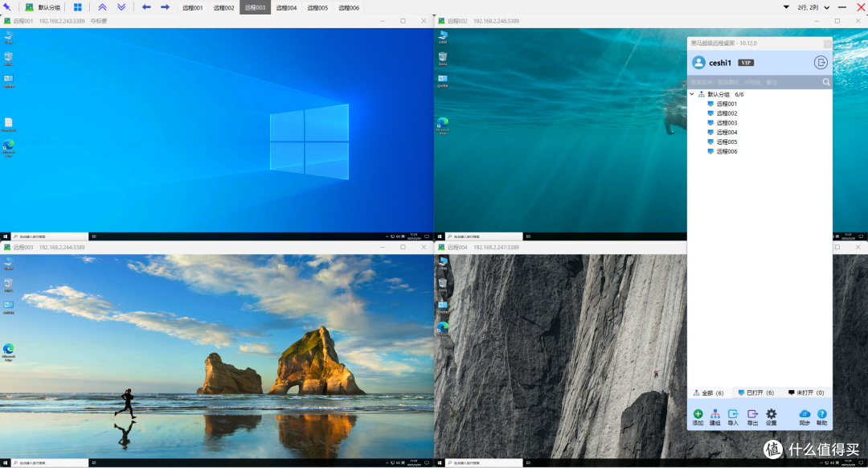Open Microsoft Edge icon on 远程001 desktop
The width and height of the screenshot is (868, 468).
[x=8, y=148]
